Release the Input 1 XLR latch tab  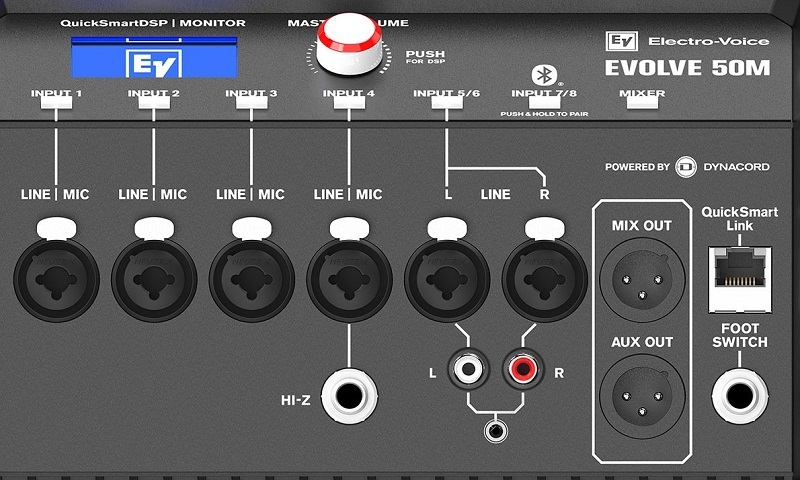click(x=57, y=228)
